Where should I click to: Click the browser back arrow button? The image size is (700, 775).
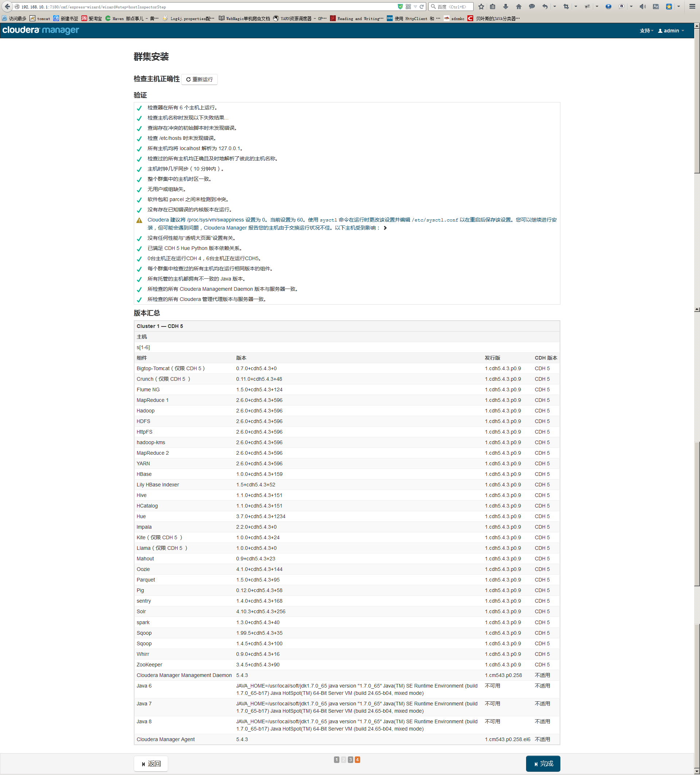[7, 7]
